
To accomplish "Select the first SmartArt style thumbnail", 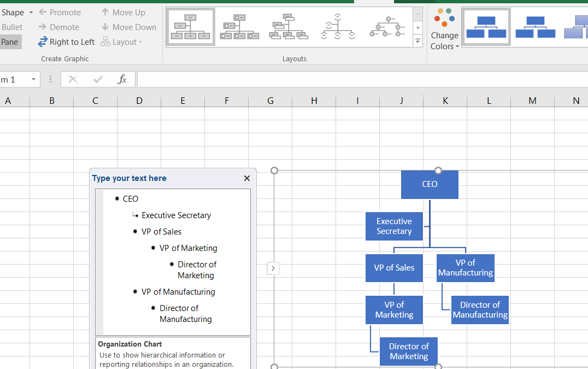I will (x=486, y=27).
